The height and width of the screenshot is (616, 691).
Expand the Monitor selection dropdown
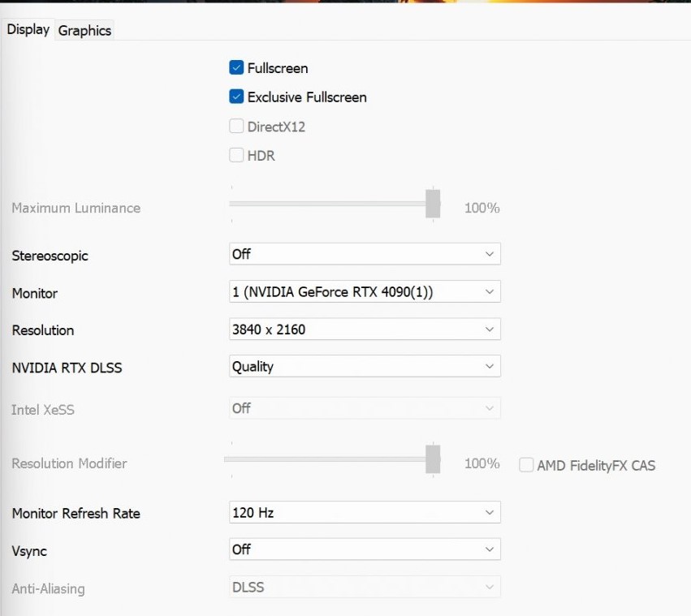coord(365,291)
